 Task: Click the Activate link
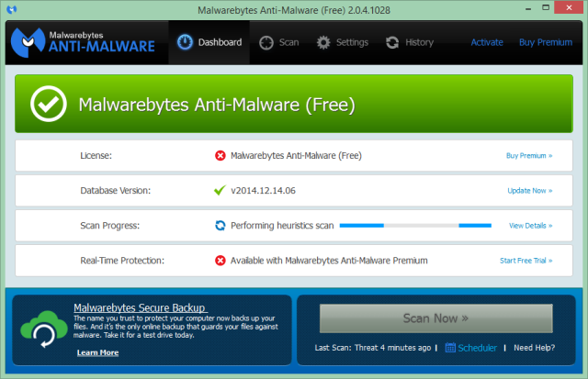487,42
